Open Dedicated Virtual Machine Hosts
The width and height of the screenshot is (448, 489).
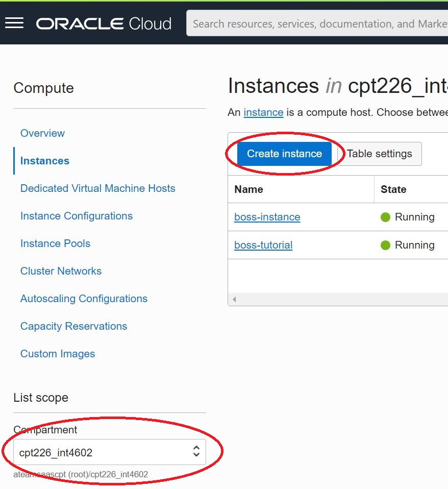click(x=97, y=188)
